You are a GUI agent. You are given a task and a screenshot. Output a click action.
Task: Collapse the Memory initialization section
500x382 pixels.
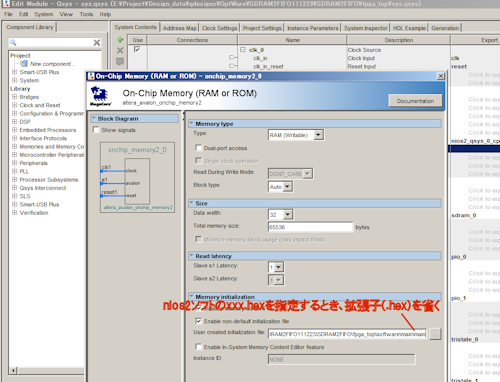pyautogui.click(x=192, y=296)
